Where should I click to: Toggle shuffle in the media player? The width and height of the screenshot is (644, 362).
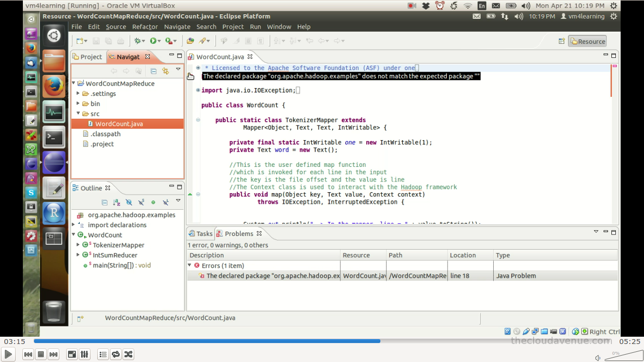[128, 354]
